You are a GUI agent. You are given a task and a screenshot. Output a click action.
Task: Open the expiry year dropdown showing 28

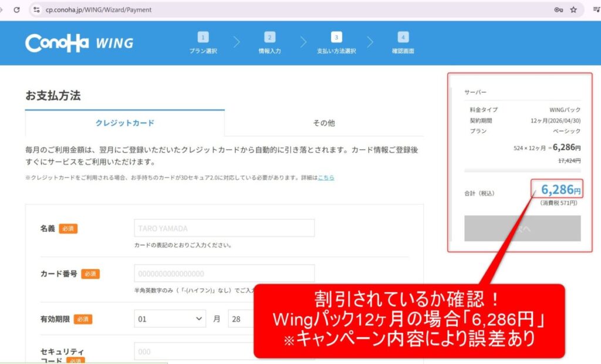tap(241, 318)
